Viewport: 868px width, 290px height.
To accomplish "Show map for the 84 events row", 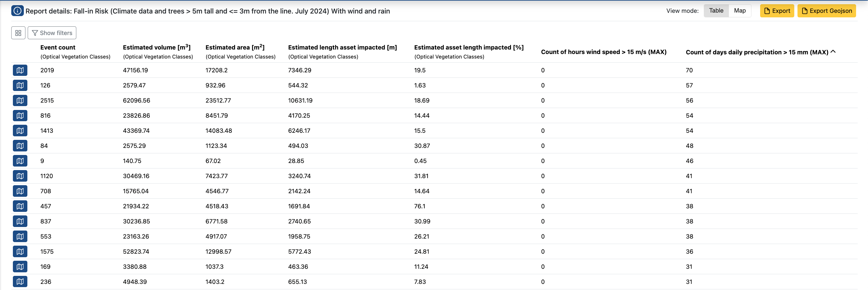I will [20, 146].
